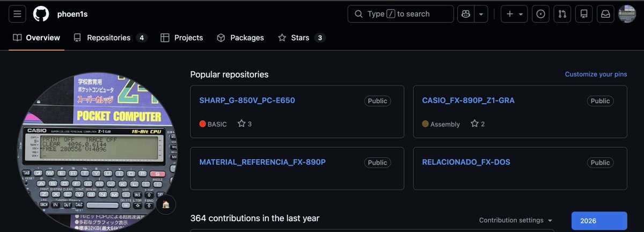Image resolution: width=644 pixels, height=232 pixels.
Task: Click the Assembly language brown dot
Action: 426,124
